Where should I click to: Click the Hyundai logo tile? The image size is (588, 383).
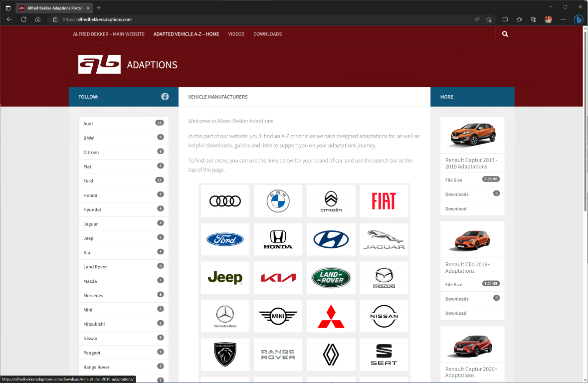[x=331, y=239]
